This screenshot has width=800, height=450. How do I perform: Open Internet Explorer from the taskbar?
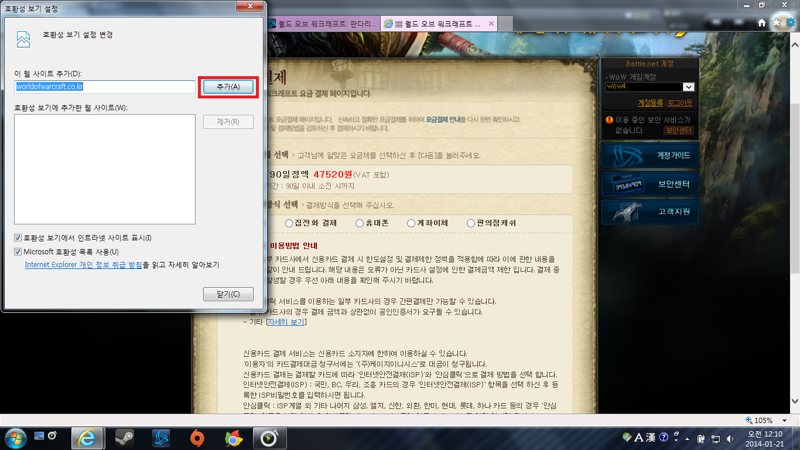[x=87, y=438]
